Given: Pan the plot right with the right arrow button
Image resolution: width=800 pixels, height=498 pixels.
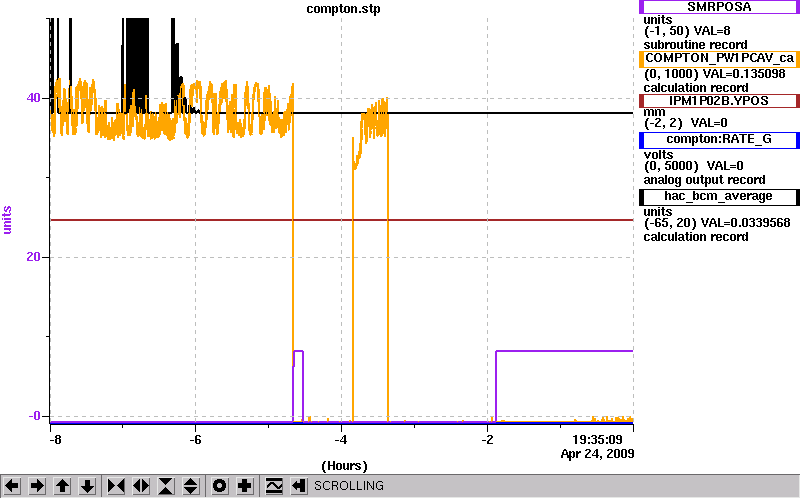Looking at the screenshot, I should [x=37, y=486].
